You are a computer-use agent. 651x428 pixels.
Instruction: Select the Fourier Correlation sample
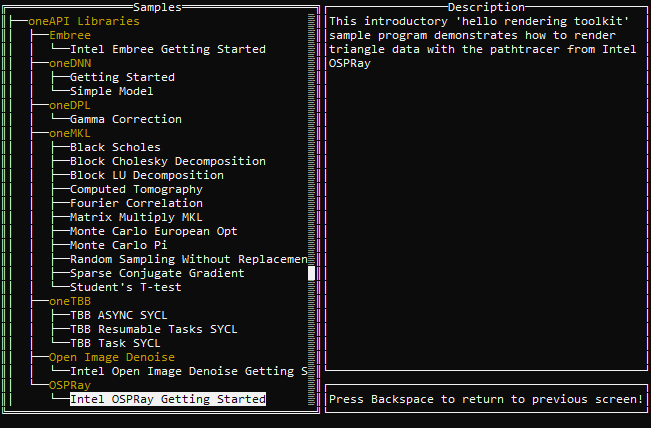136,203
